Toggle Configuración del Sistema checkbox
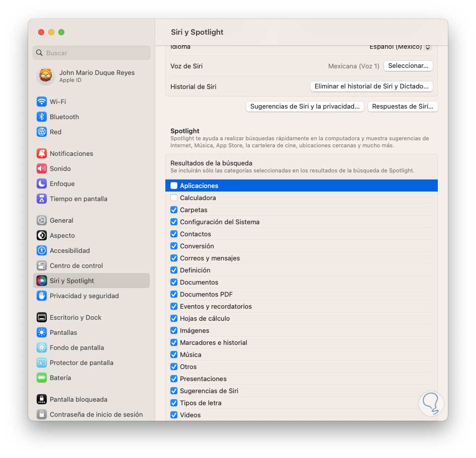The height and width of the screenshot is (458, 476). tap(174, 222)
